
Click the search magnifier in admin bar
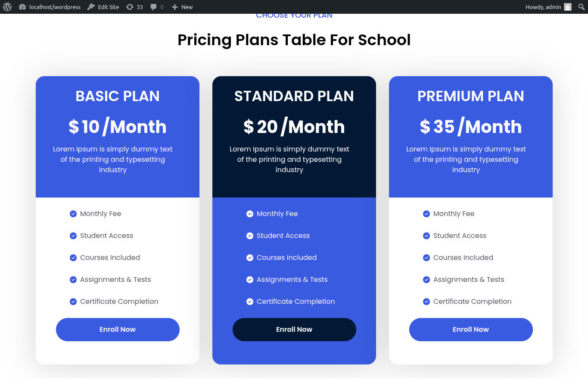(581, 7)
